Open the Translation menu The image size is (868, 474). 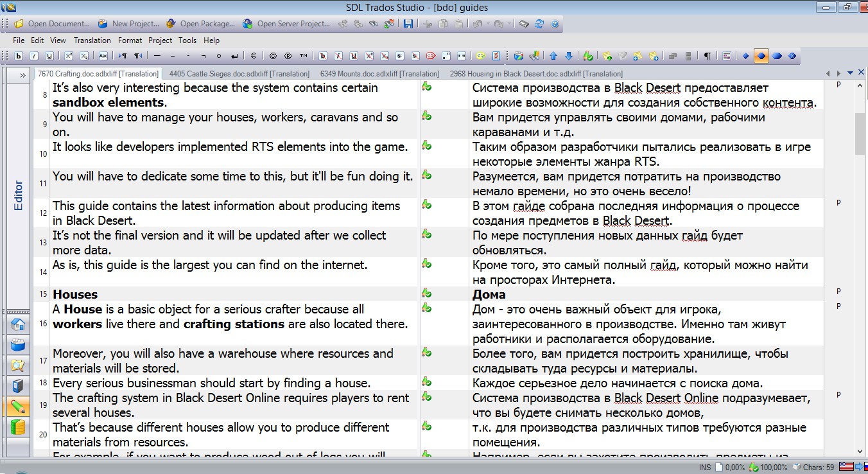tap(92, 40)
